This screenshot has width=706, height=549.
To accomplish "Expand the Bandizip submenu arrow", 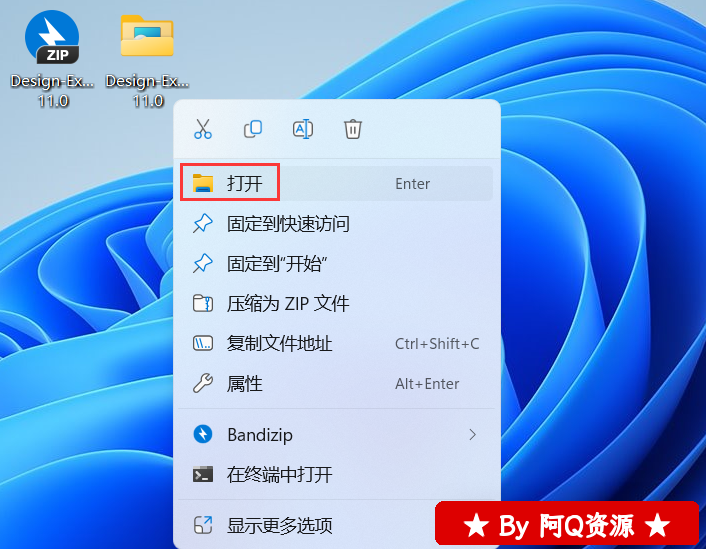I will click(472, 435).
